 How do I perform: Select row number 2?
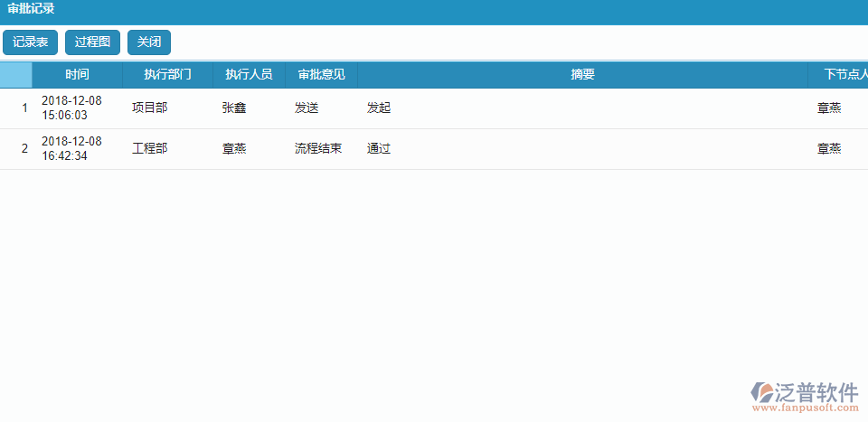point(24,149)
